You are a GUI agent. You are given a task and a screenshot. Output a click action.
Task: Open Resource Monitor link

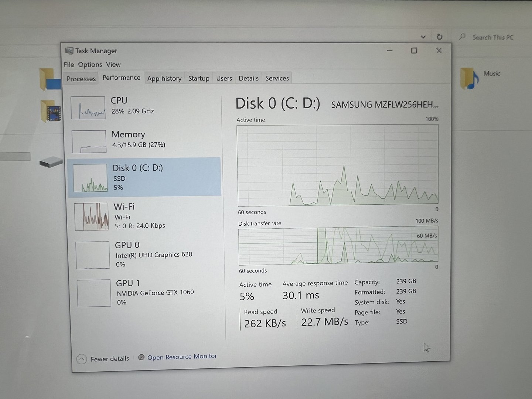click(x=182, y=357)
